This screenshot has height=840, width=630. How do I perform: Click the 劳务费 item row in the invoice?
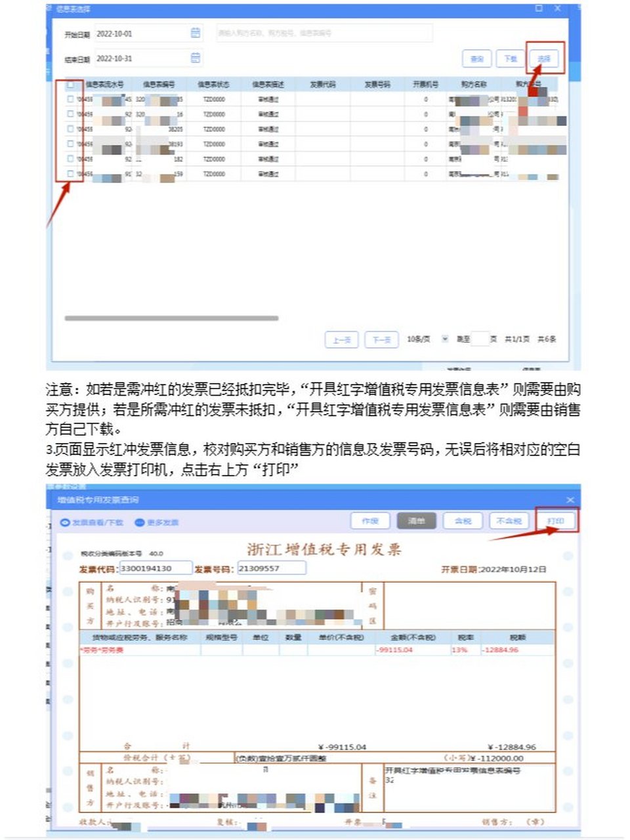(x=317, y=650)
